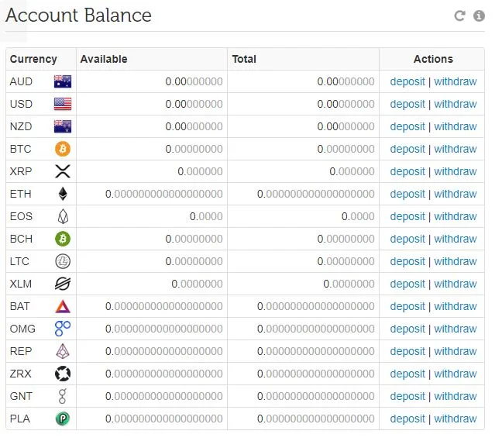Open deposit for AUD
The height and width of the screenshot is (448, 502).
(x=407, y=81)
